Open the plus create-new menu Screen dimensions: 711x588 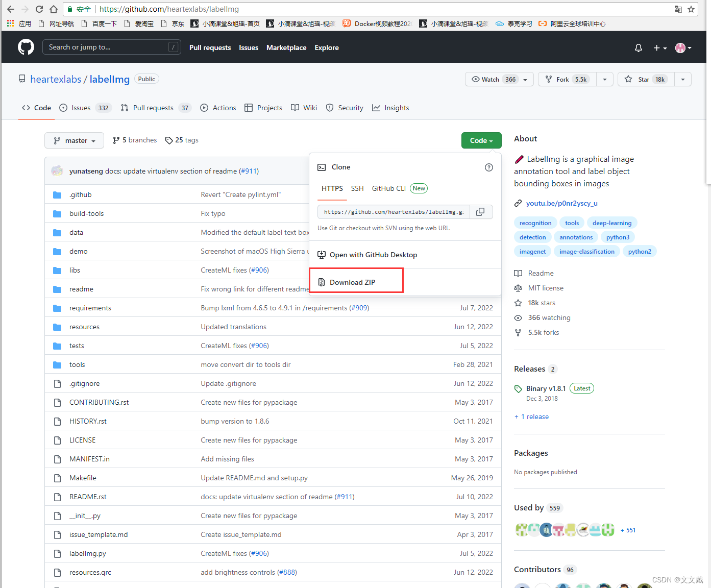[660, 47]
